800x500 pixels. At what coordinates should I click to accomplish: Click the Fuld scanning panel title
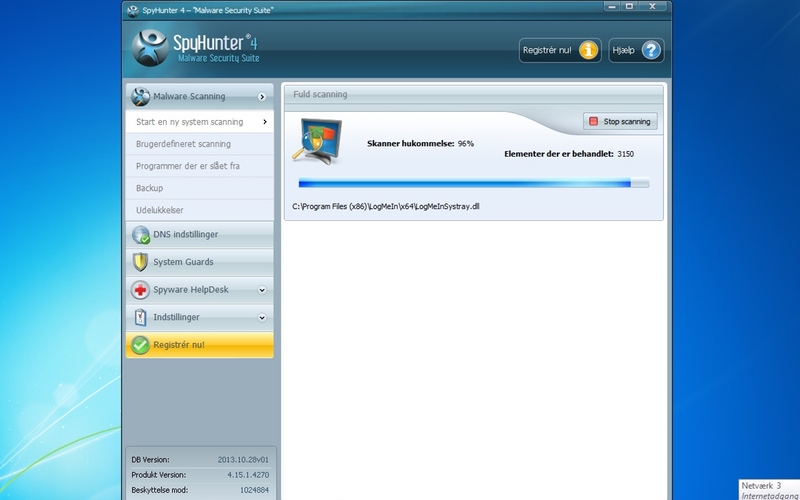[320, 94]
